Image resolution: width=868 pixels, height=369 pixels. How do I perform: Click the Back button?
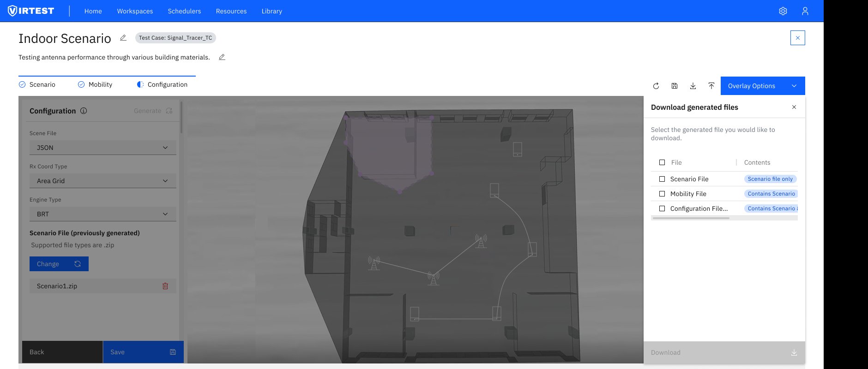(62, 352)
